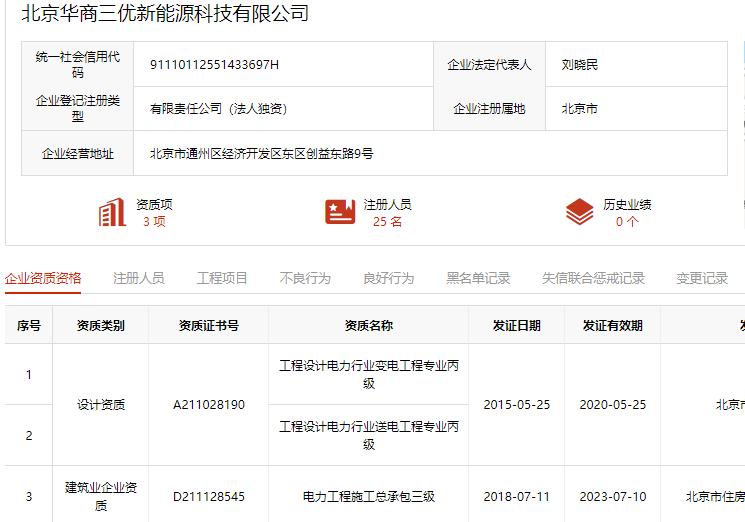
Task: Click the 资质项 building icon
Action: 112,212
